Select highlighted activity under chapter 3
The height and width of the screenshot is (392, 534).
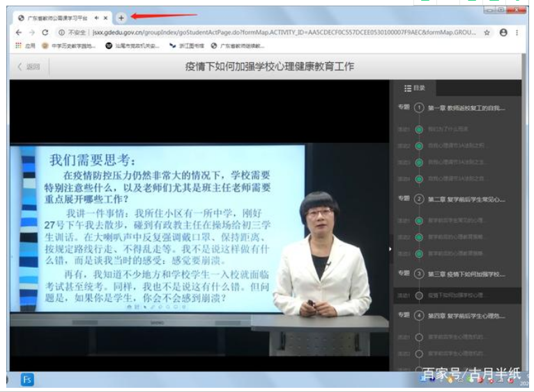[x=457, y=295]
